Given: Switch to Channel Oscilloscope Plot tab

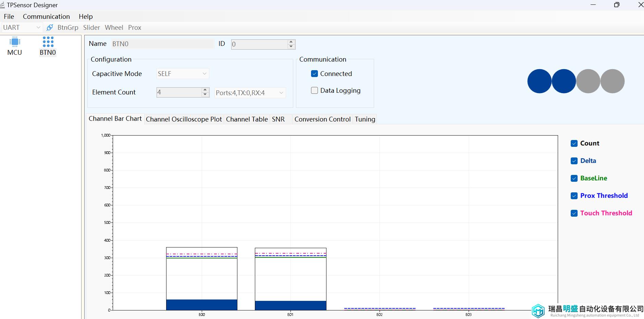Looking at the screenshot, I should [x=184, y=119].
